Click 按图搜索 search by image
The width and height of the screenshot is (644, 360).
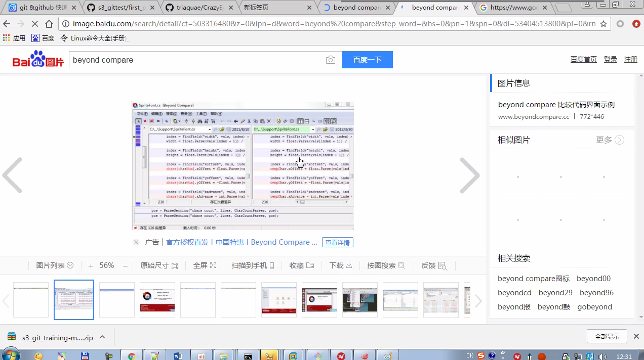[386, 265]
